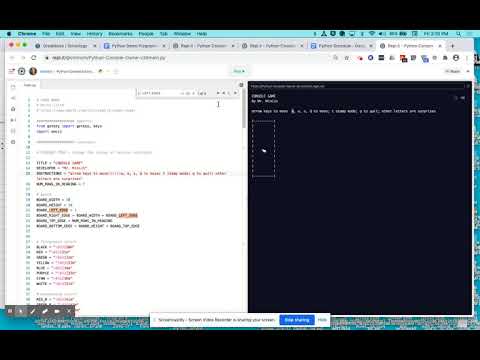
Task: Click the Wi-Fi status icon
Action: tap(372, 34)
